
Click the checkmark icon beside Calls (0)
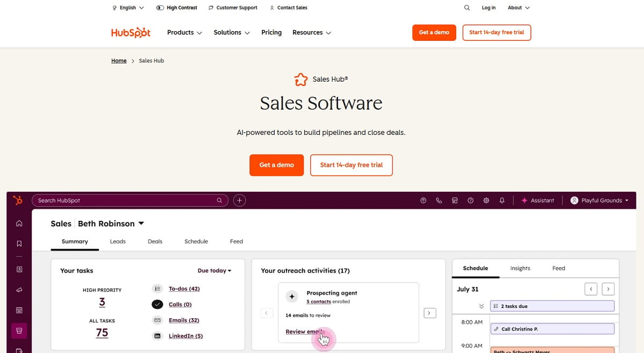pos(158,304)
